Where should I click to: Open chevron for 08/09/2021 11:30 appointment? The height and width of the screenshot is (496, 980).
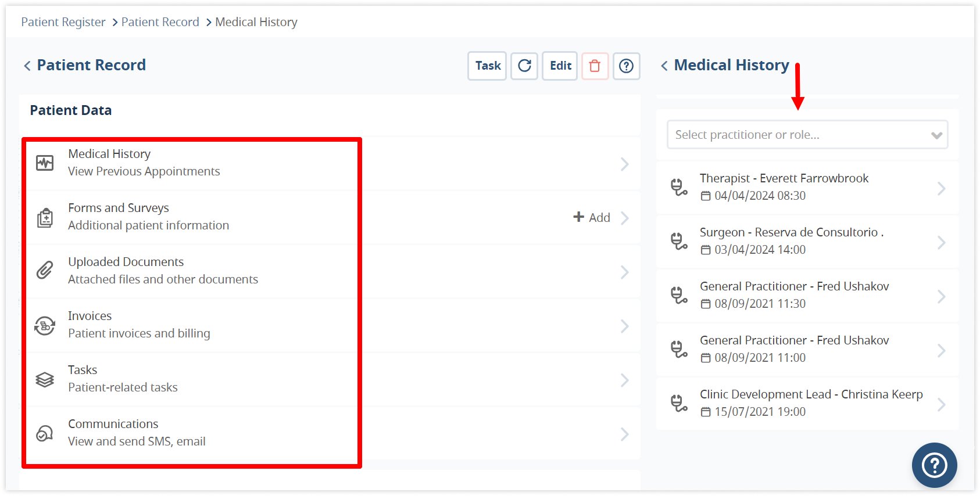point(941,296)
